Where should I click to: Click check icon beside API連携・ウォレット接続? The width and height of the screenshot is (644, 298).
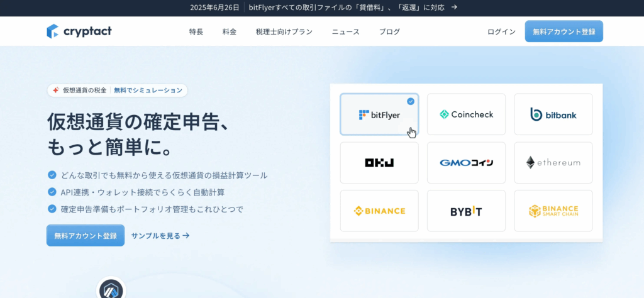pyautogui.click(x=52, y=192)
